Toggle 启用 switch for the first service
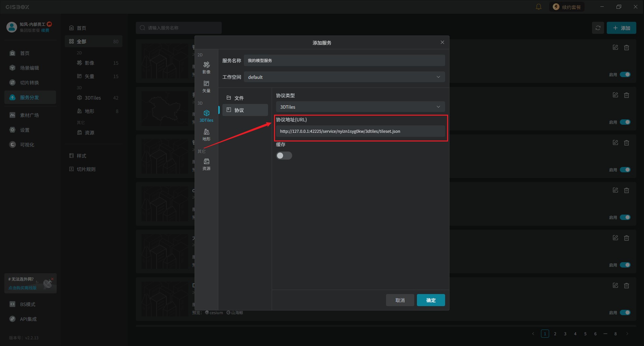The image size is (644, 346). (x=625, y=74)
